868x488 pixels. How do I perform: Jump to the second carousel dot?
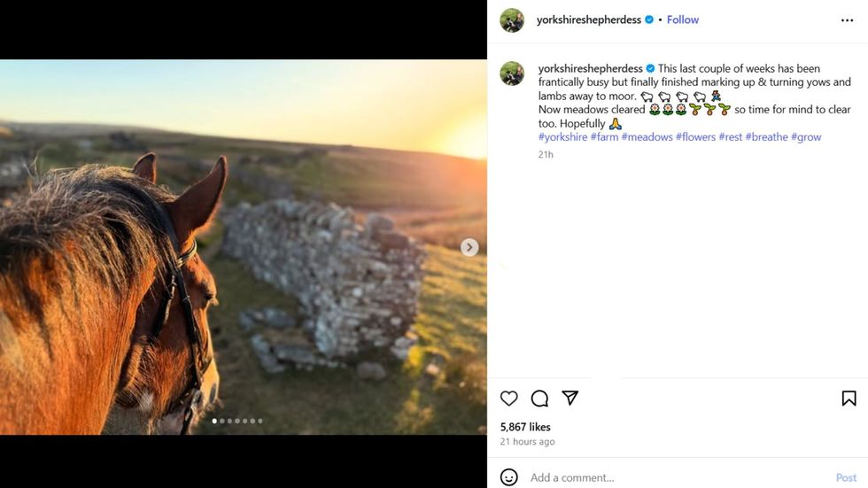click(x=221, y=421)
